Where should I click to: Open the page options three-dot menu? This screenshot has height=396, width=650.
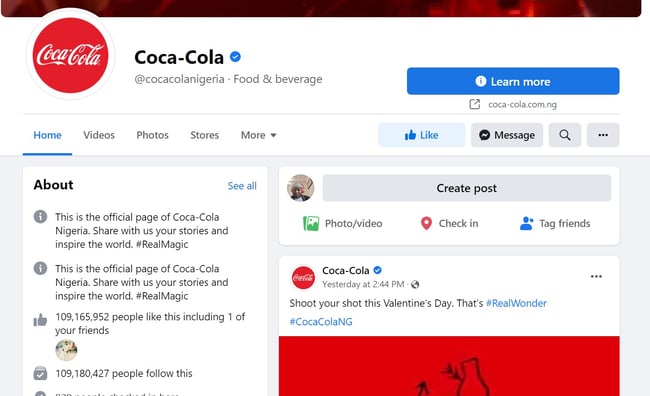tap(603, 135)
